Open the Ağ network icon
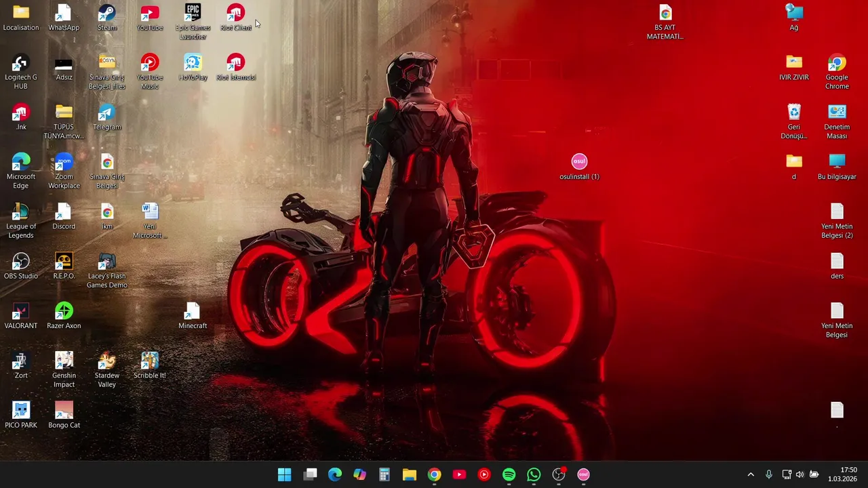This screenshot has height=488, width=868. click(x=794, y=18)
